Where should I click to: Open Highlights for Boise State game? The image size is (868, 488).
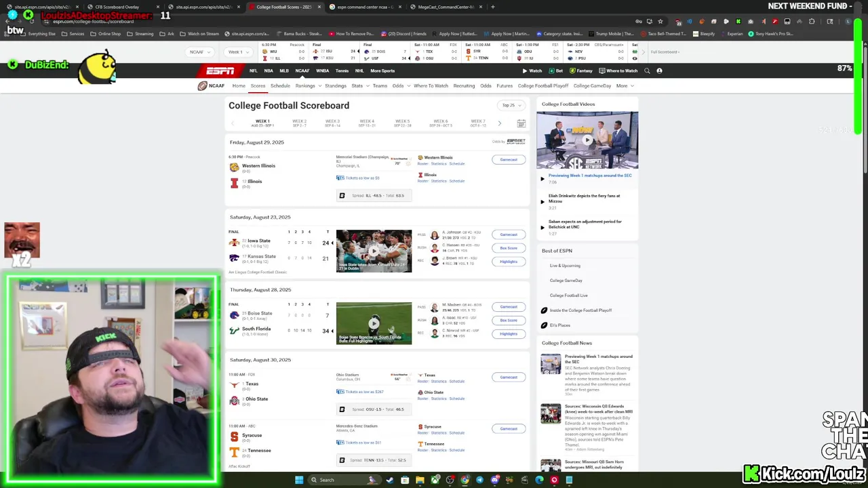(x=509, y=334)
